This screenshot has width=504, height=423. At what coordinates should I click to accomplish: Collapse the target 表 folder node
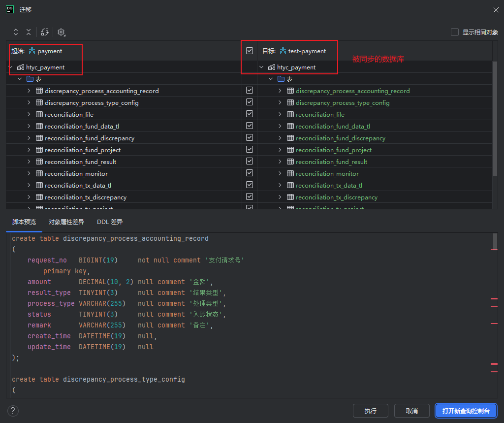[271, 79]
